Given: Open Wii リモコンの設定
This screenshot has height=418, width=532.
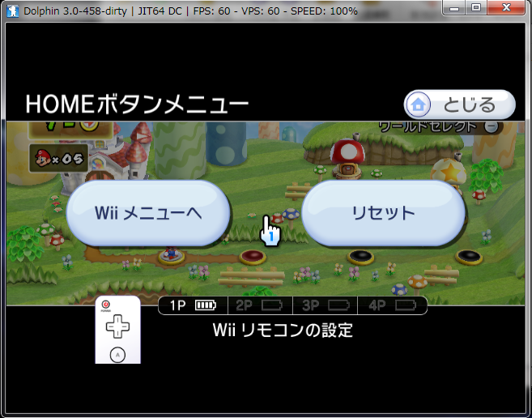Looking at the screenshot, I should click(x=283, y=330).
